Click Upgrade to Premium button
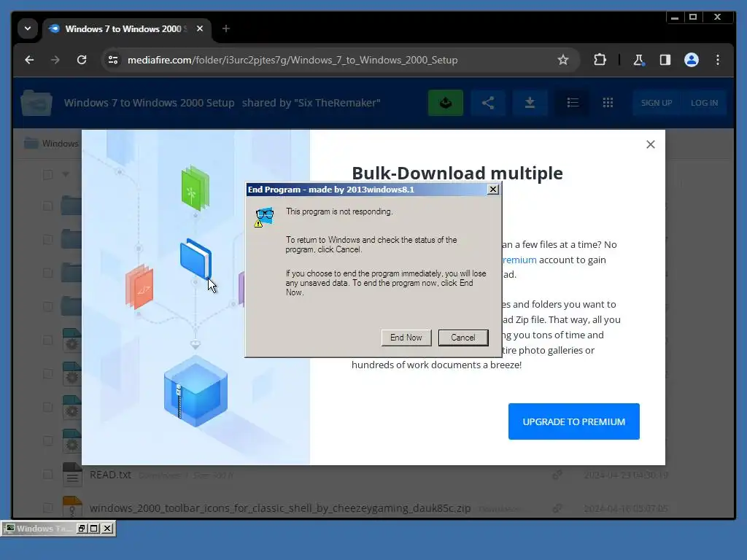Screen dimensions: 747x560 point(573,421)
